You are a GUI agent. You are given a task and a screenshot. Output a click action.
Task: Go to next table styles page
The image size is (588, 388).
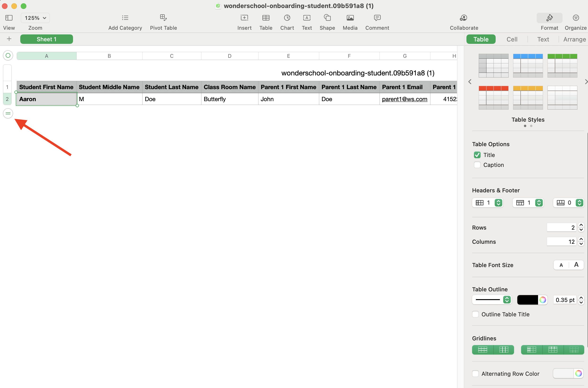pos(586,82)
